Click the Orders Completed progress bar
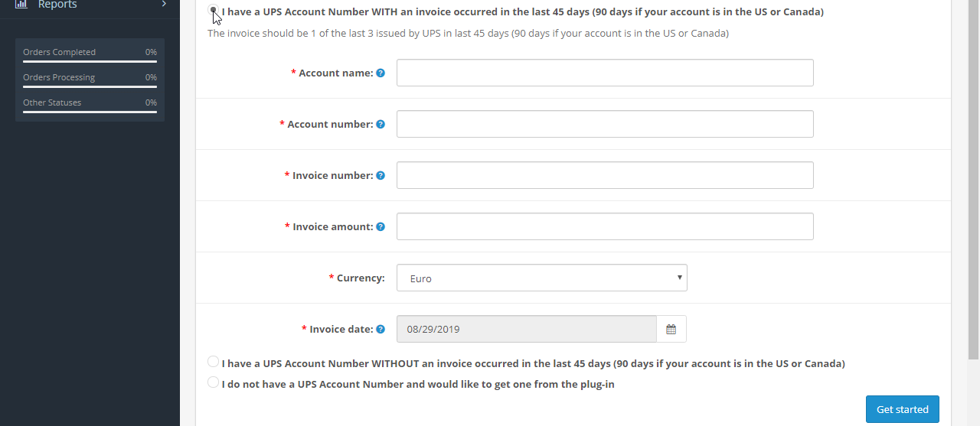The width and height of the screenshot is (980, 426). coord(90,61)
